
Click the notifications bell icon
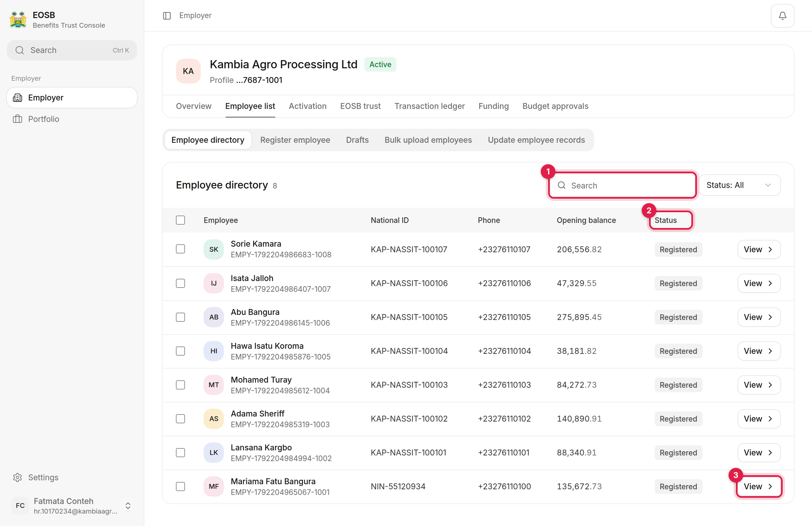pyautogui.click(x=782, y=16)
